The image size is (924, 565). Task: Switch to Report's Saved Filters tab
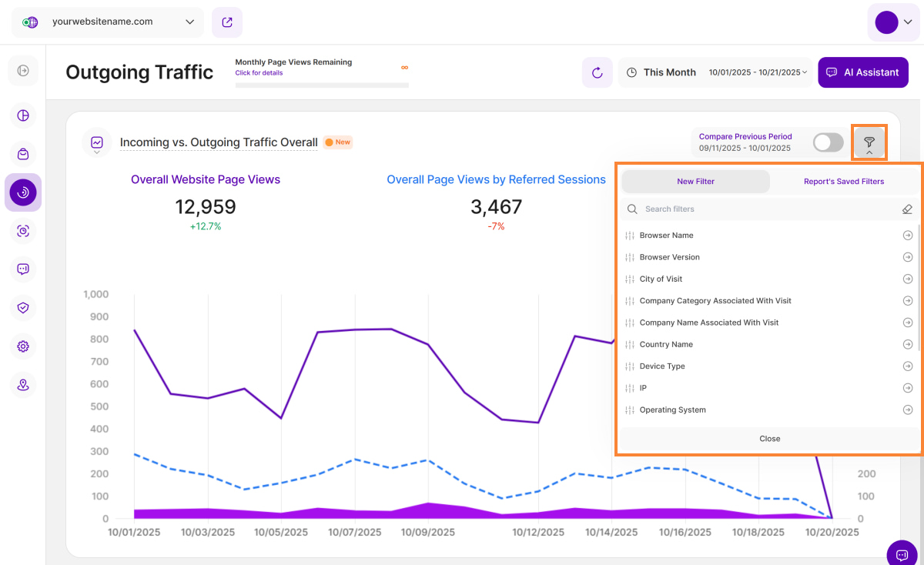click(845, 182)
